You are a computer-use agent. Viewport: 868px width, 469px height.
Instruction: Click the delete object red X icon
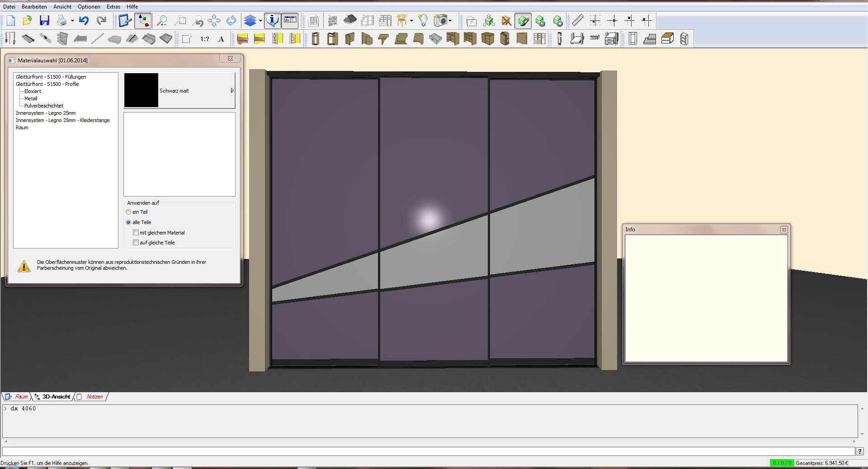[x=506, y=21]
